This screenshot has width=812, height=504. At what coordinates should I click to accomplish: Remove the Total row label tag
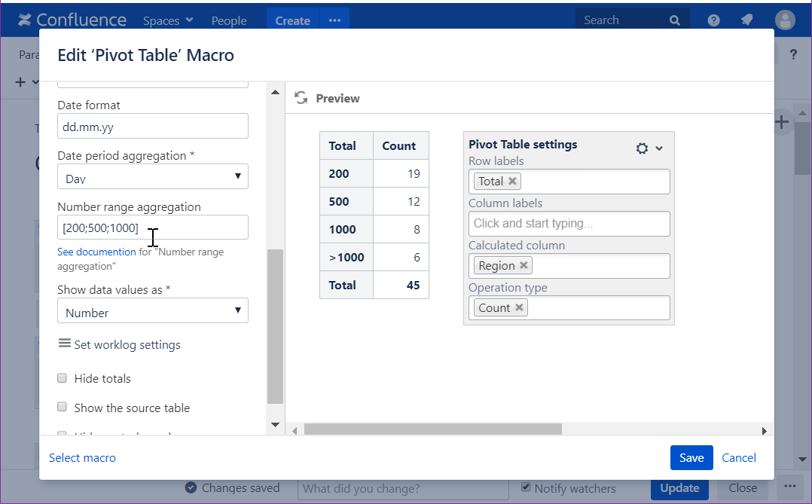pos(513,181)
